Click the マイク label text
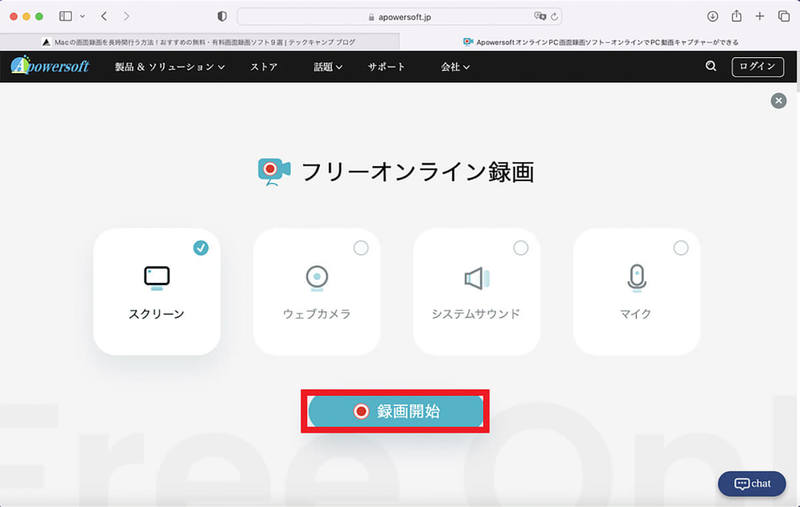 [x=636, y=314]
